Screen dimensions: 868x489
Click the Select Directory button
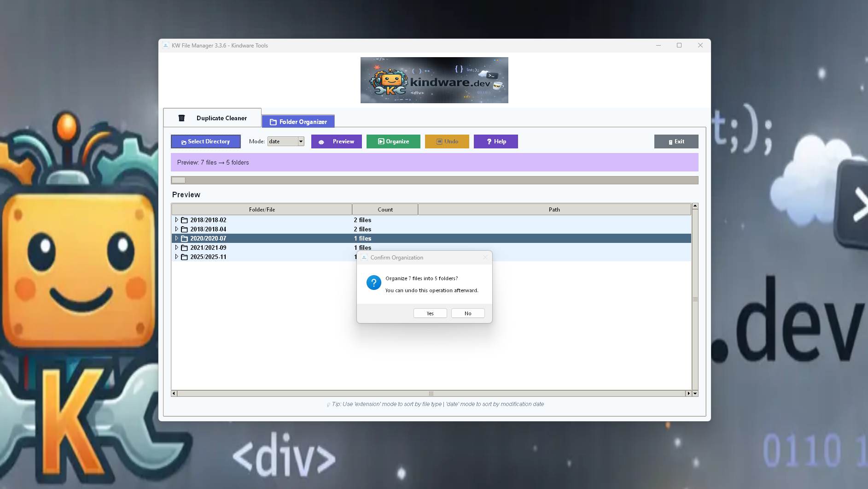pyautogui.click(x=205, y=141)
